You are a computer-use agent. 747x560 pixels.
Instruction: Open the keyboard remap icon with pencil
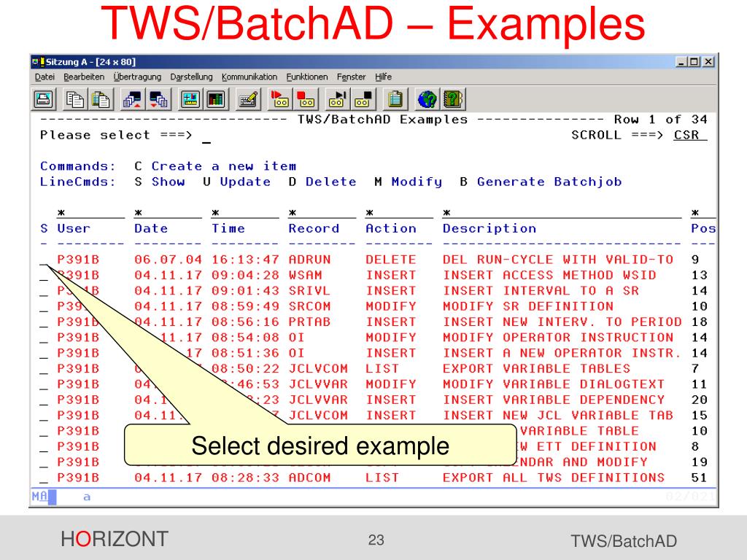pyautogui.click(x=248, y=99)
